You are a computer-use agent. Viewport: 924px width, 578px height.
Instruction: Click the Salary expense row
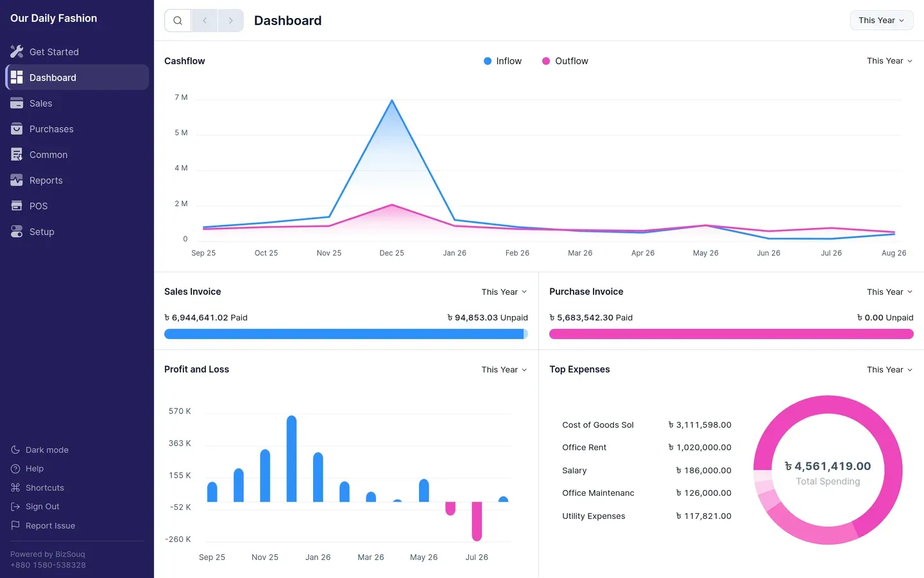(647, 470)
